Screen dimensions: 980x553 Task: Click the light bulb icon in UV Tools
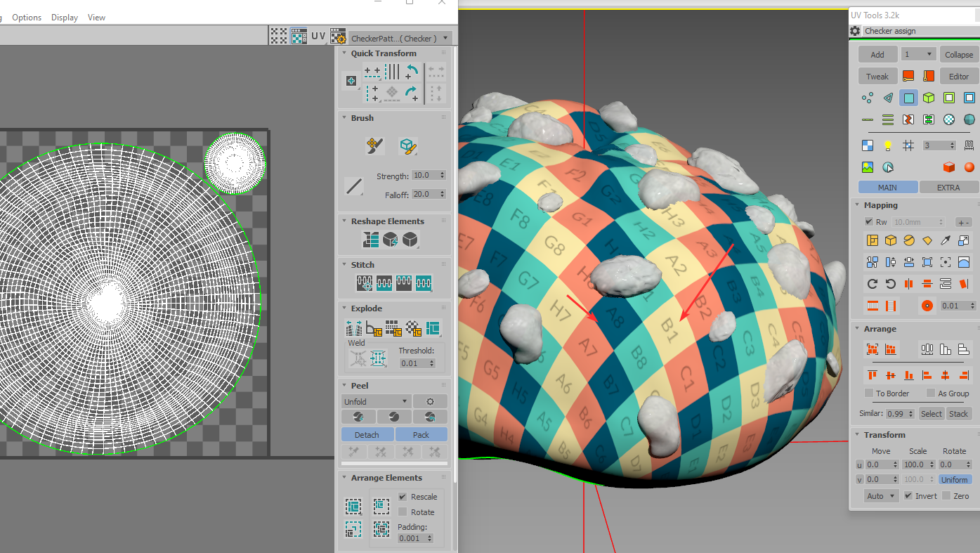click(887, 145)
